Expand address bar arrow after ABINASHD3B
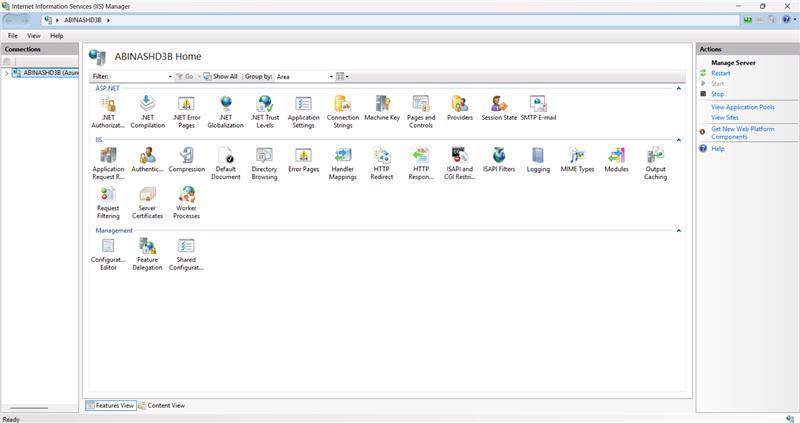The width and height of the screenshot is (800, 423). [108, 20]
